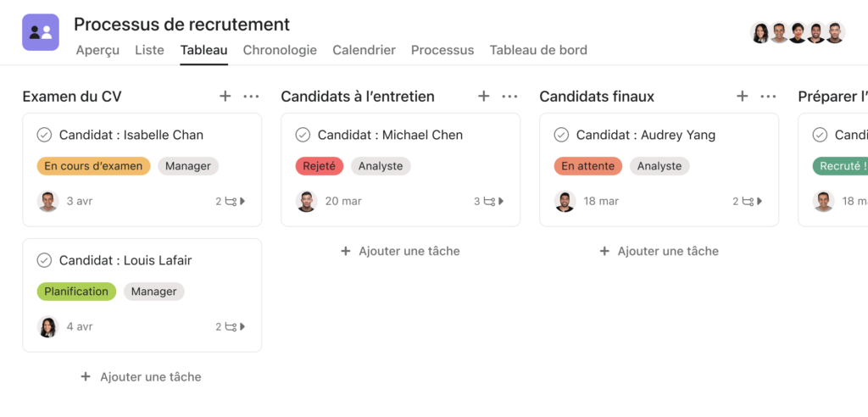Open project members avatar group
This screenshot has height=417, width=868.
(x=798, y=33)
